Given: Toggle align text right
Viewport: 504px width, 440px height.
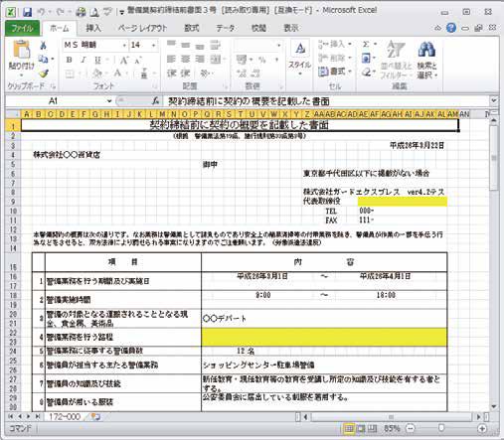Looking at the screenshot, I should click(x=200, y=60).
